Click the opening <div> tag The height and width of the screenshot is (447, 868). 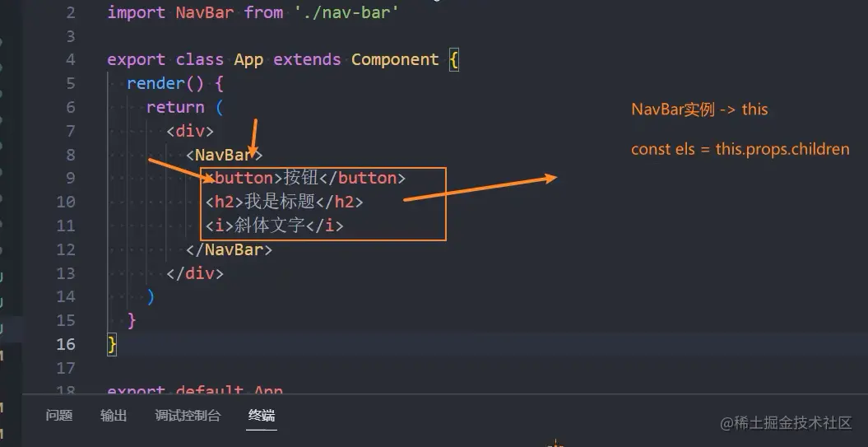pos(190,131)
